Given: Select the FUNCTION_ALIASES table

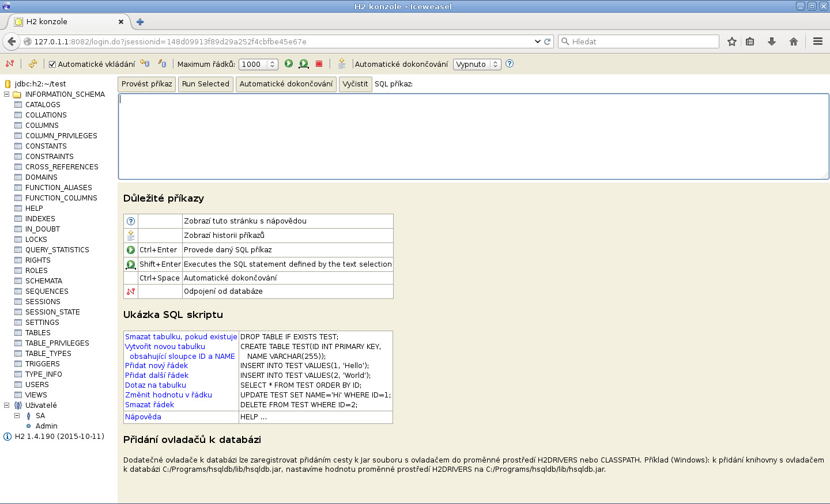Looking at the screenshot, I should [x=59, y=188].
